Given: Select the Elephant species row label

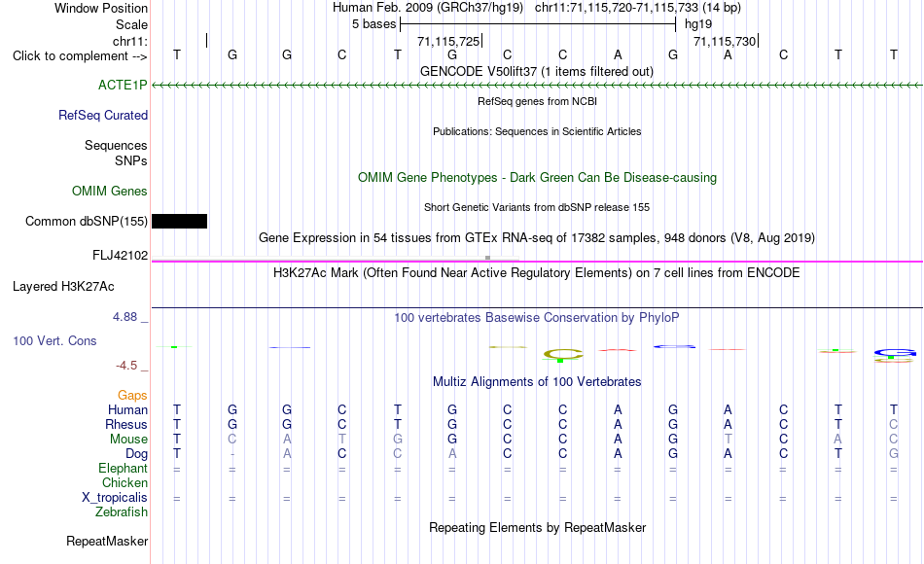Looking at the screenshot, I should 124,468.
